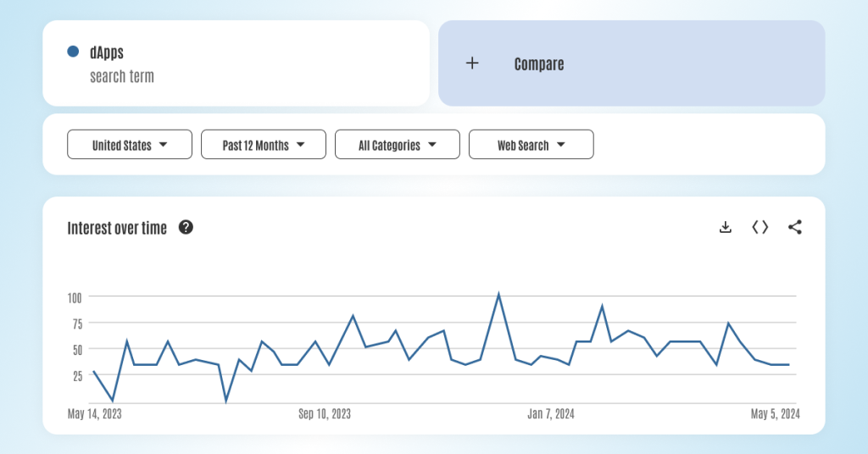This screenshot has width=868, height=454.
Task: Open the United States region dropdown
Action: click(x=130, y=145)
